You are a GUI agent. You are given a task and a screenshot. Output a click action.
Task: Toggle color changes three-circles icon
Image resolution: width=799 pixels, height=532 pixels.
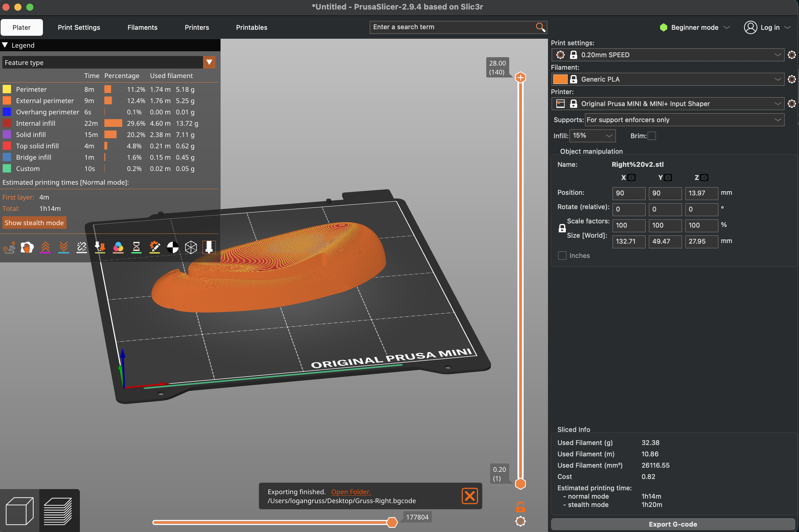[118, 247]
